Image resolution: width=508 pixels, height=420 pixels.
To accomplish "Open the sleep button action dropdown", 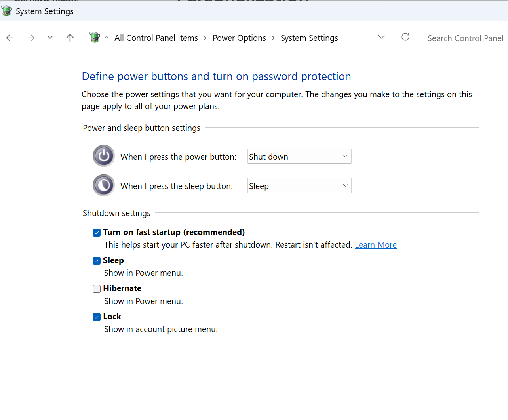I will (299, 186).
